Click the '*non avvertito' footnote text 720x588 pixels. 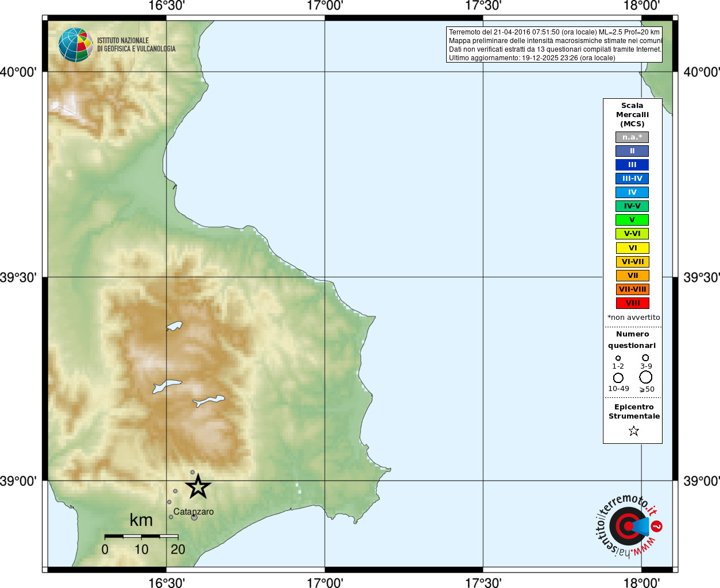[x=634, y=318]
